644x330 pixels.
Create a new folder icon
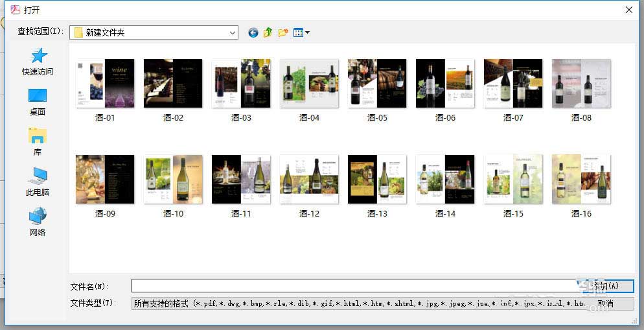(283, 32)
